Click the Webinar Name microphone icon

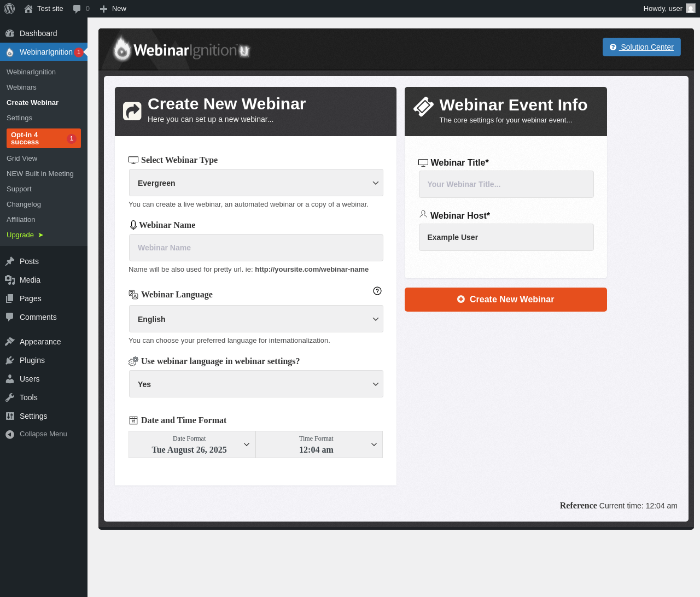(x=133, y=225)
